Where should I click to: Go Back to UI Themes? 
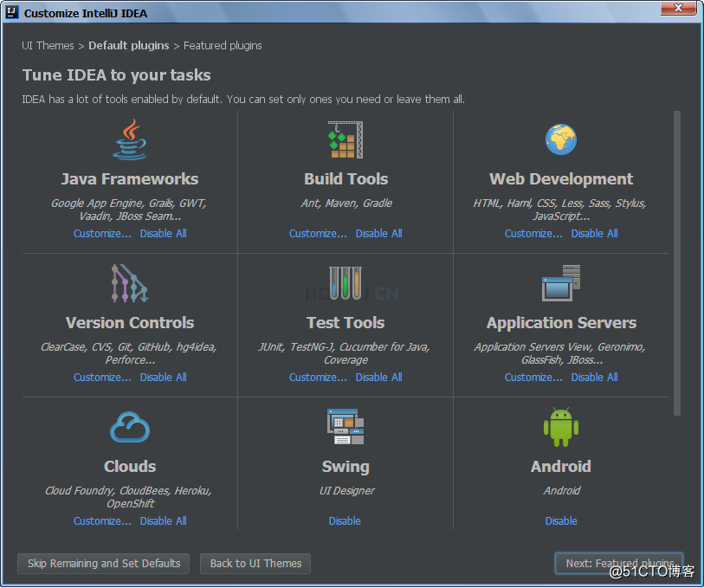pos(255,564)
